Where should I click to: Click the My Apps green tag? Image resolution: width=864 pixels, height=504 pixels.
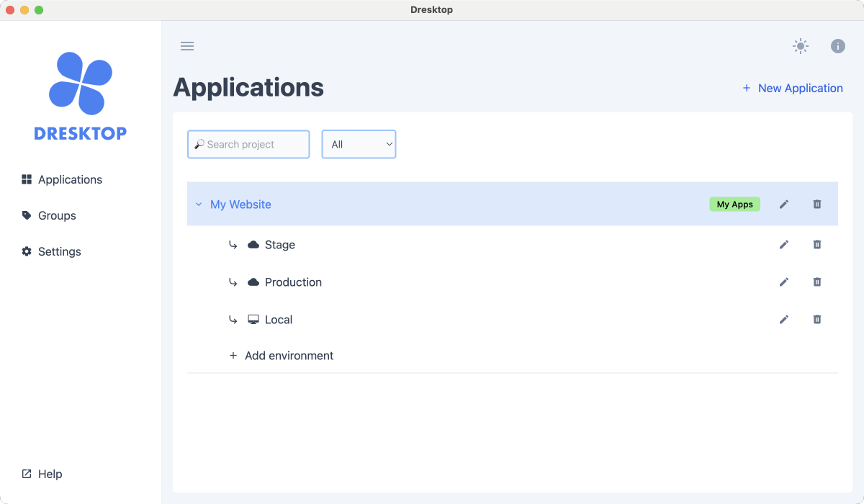pyautogui.click(x=734, y=204)
